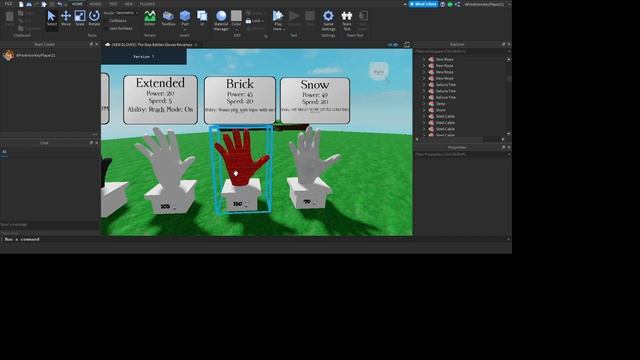Viewport: 640px width, 360px height.
Task: Select the Slap Battles place document tab
Action: tap(151, 44)
